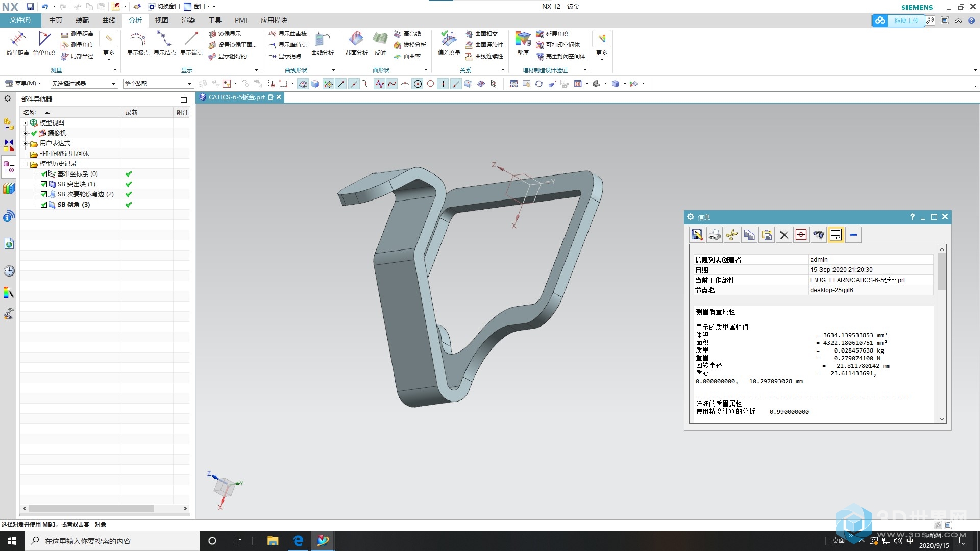Click the clear X button in info window

click(784, 235)
